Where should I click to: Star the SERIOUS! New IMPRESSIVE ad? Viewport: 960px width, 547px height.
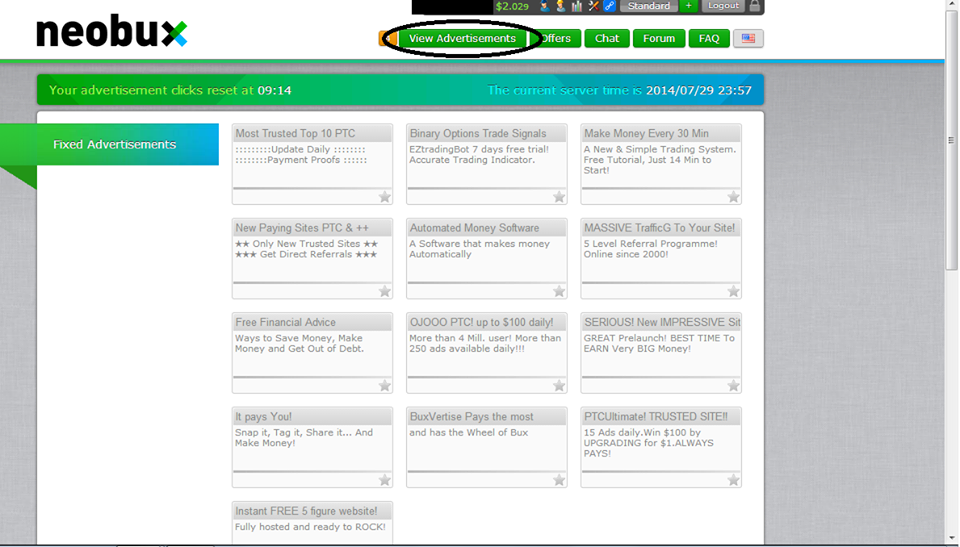point(733,385)
